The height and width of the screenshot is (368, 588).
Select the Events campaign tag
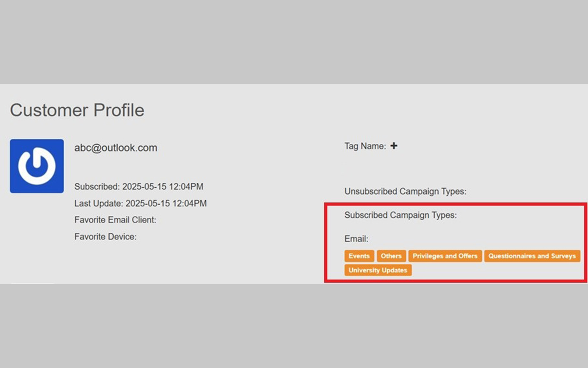(359, 256)
